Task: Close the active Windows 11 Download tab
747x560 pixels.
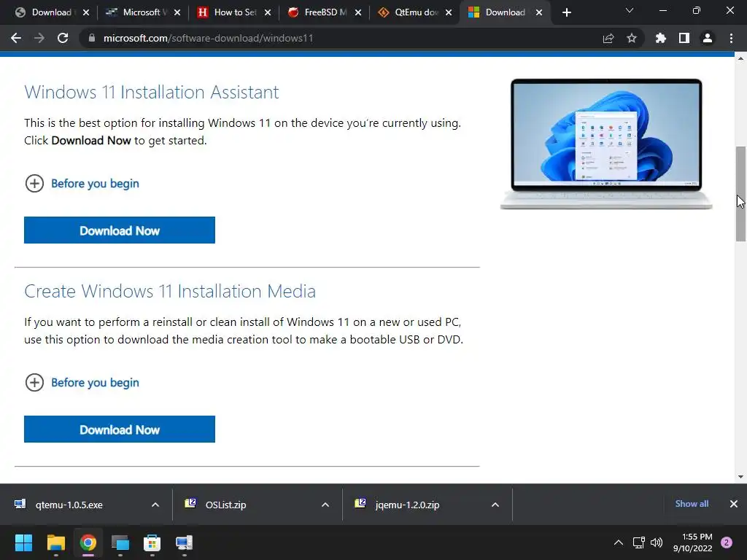Action: coord(539,13)
